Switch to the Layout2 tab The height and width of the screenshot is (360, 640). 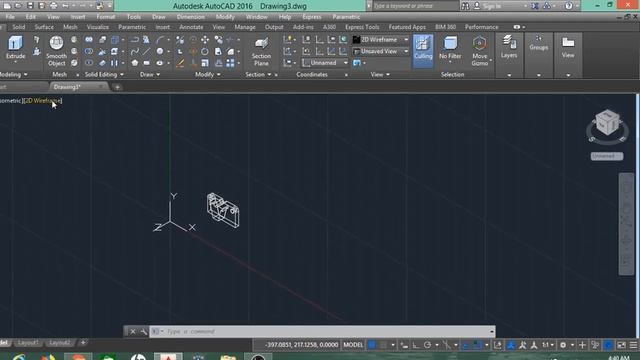(60, 342)
